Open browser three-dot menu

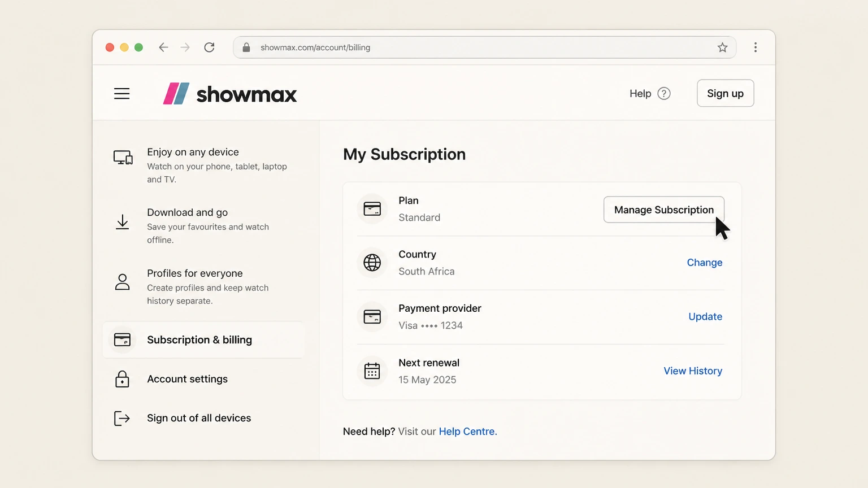[756, 47]
